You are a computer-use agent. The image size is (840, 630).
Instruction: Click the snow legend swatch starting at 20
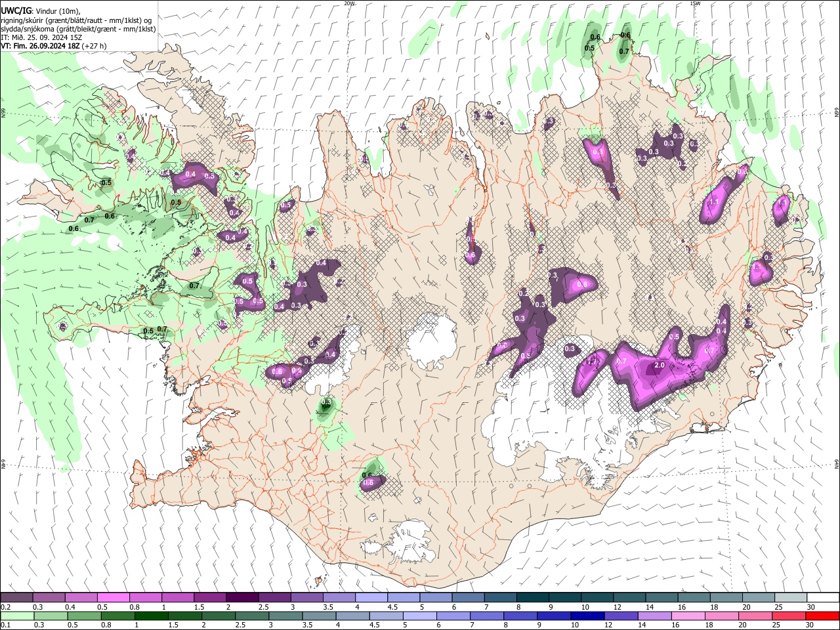click(757, 598)
